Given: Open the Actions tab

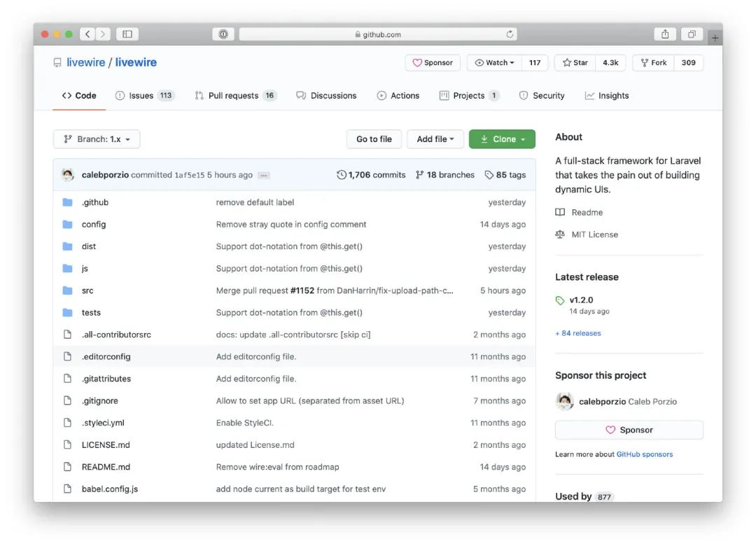Looking at the screenshot, I should (398, 95).
